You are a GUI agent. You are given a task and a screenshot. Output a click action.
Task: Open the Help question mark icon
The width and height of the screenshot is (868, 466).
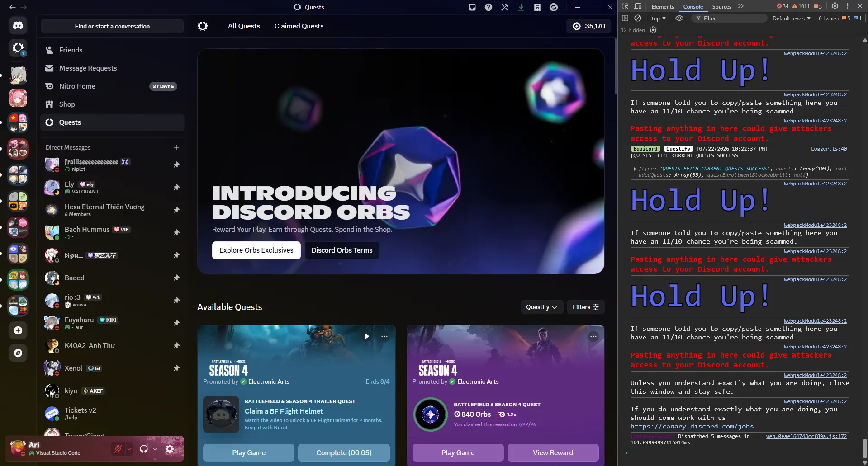click(489, 7)
